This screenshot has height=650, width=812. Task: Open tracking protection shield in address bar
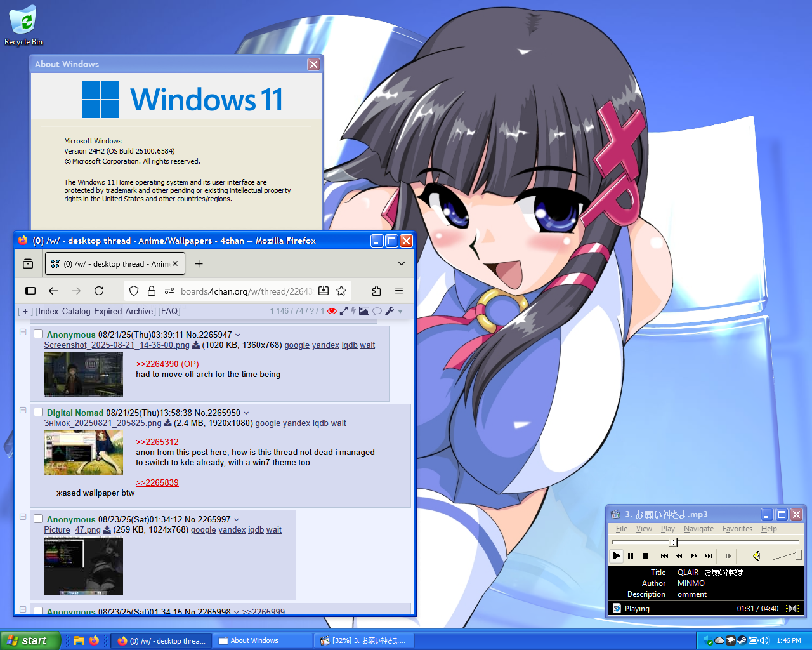point(134,291)
